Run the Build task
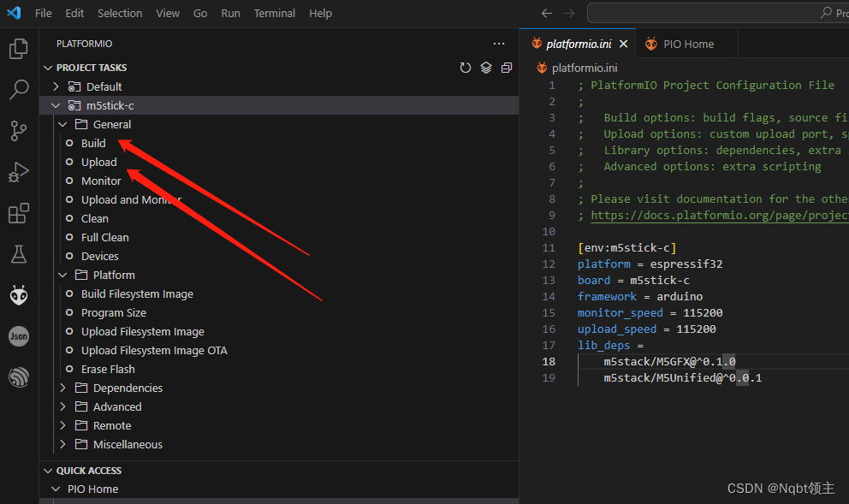The height and width of the screenshot is (504, 849). click(93, 144)
